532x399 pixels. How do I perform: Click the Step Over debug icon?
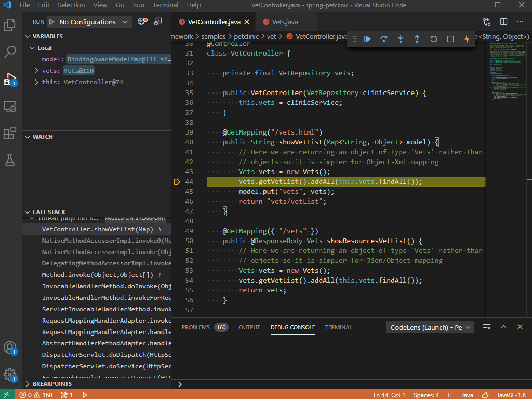click(x=384, y=39)
